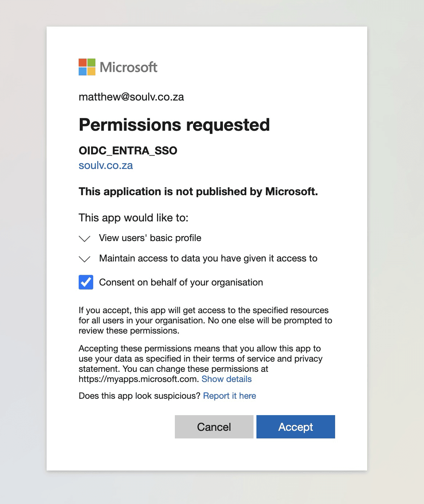Image resolution: width=424 pixels, height=504 pixels.
Task: Click the matthew@soulv.co.za account email
Action: coord(131,97)
